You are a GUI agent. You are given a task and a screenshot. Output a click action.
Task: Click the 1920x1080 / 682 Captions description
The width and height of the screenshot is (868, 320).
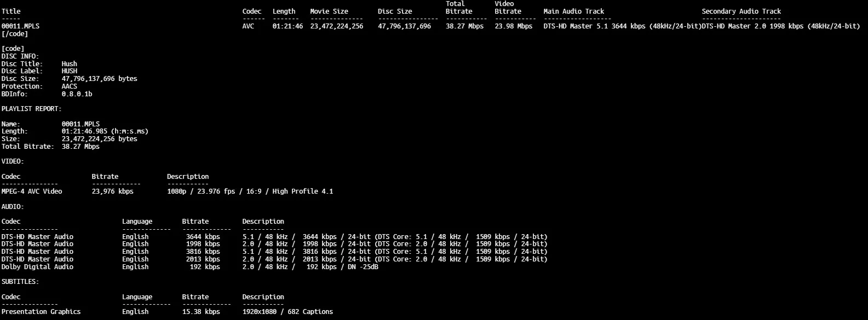coord(288,312)
